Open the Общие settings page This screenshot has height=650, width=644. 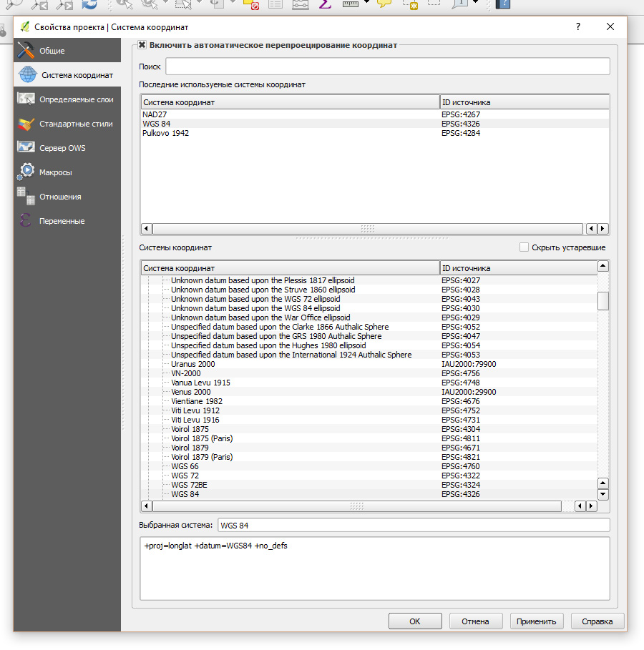pyautogui.click(x=67, y=51)
